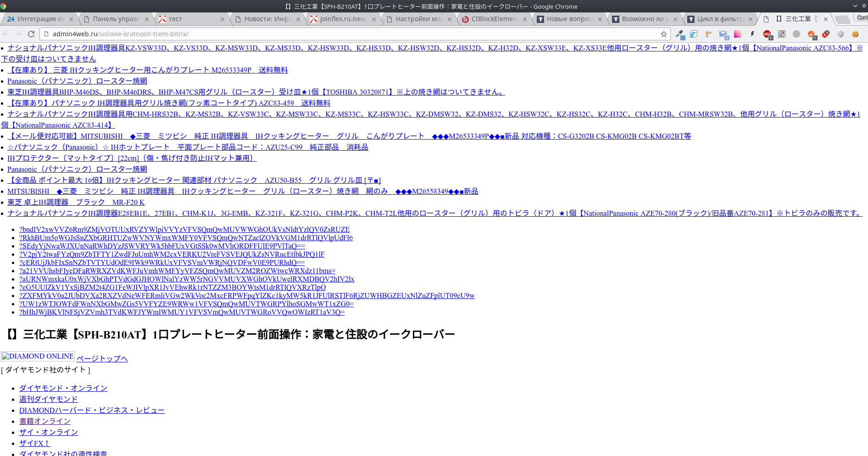Open the ?eG5UUlZkV1YxSjBZM encoded link

172,287
